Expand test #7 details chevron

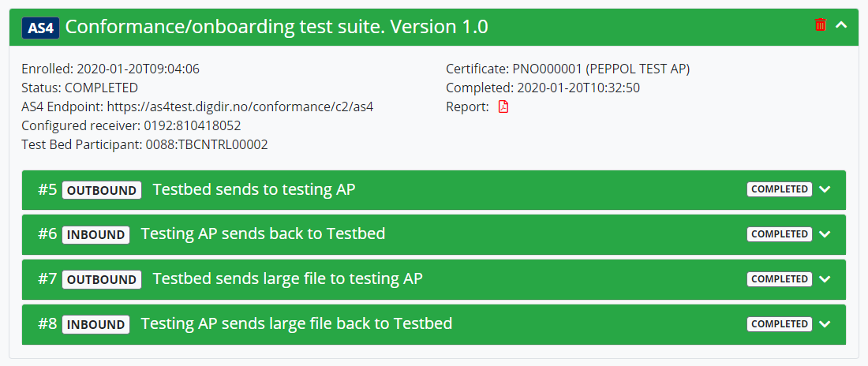click(x=826, y=279)
